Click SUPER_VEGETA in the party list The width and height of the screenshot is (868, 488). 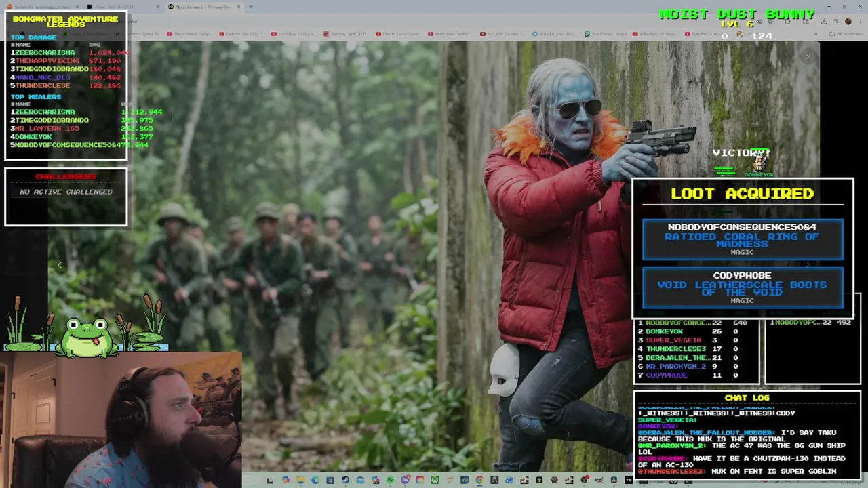(x=673, y=340)
